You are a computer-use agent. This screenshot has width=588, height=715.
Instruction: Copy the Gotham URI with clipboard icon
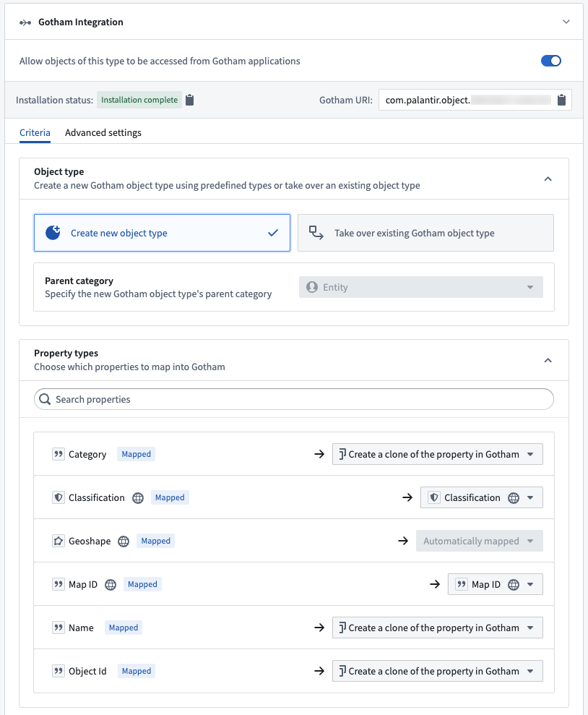[561, 100]
